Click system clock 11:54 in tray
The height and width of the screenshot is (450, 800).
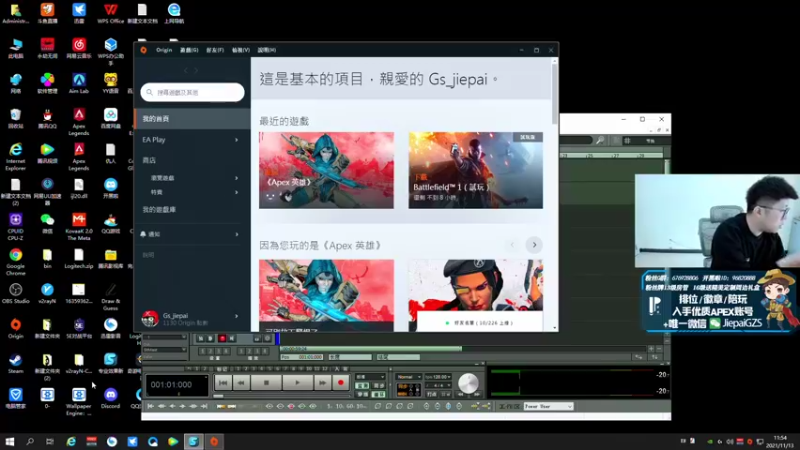click(780, 438)
